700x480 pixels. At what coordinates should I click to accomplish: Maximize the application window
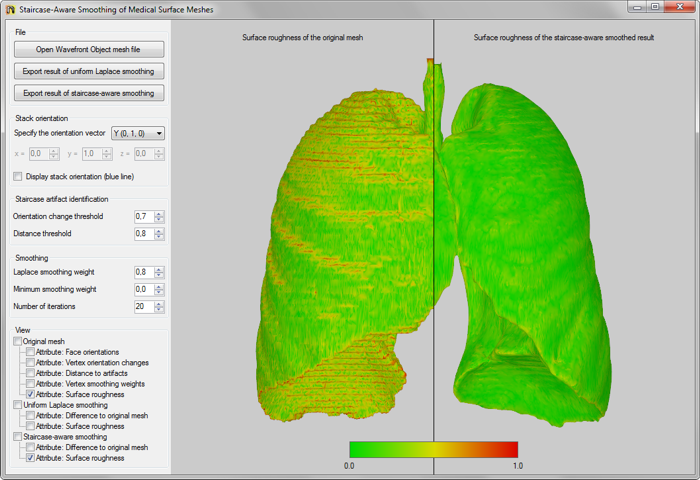(655, 7)
